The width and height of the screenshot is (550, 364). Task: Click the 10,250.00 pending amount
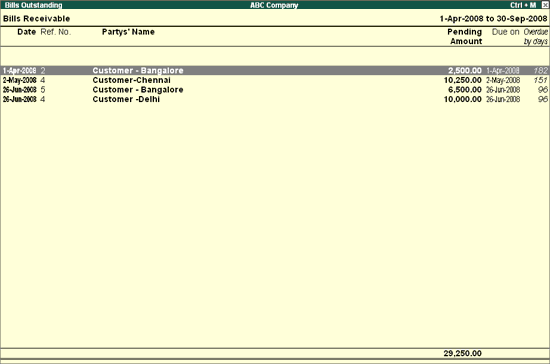(462, 80)
